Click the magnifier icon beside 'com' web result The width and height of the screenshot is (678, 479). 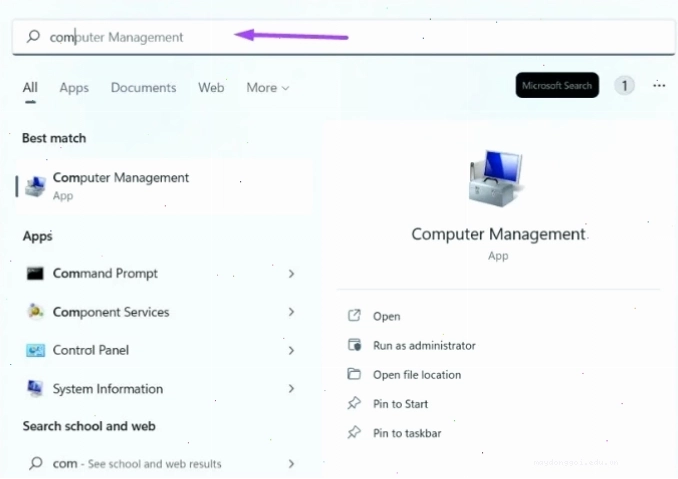tap(36, 463)
